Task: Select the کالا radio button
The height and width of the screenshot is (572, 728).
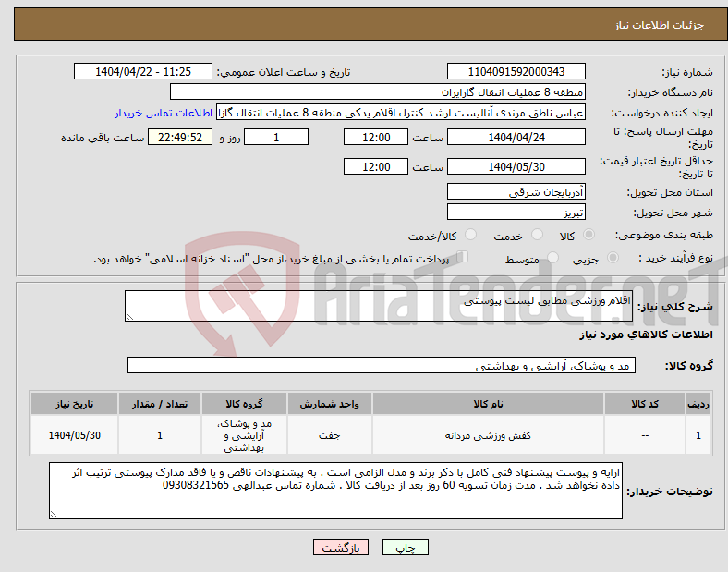Action: 588,235
